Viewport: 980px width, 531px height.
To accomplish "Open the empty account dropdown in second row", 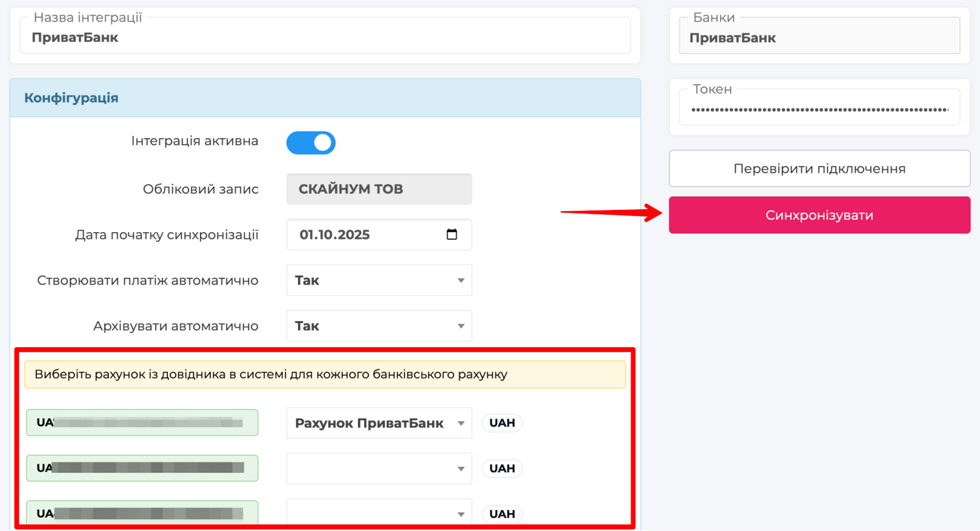I will pos(379,469).
